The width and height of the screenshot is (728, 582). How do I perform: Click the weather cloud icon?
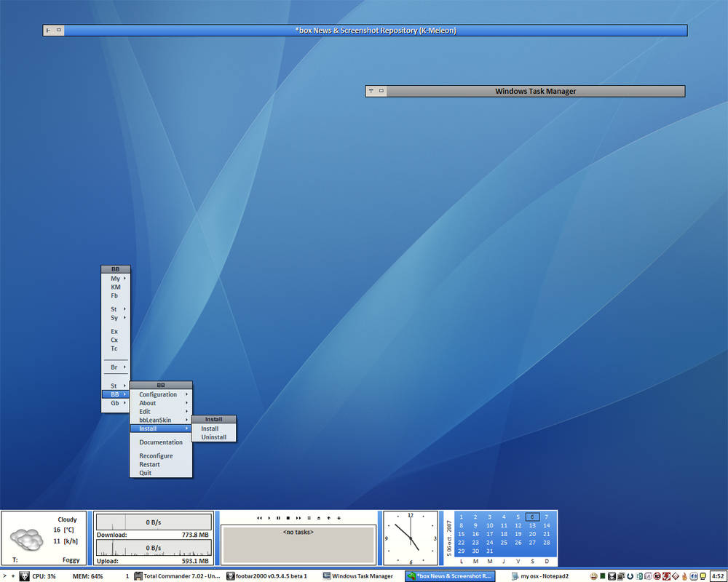pyautogui.click(x=28, y=539)
